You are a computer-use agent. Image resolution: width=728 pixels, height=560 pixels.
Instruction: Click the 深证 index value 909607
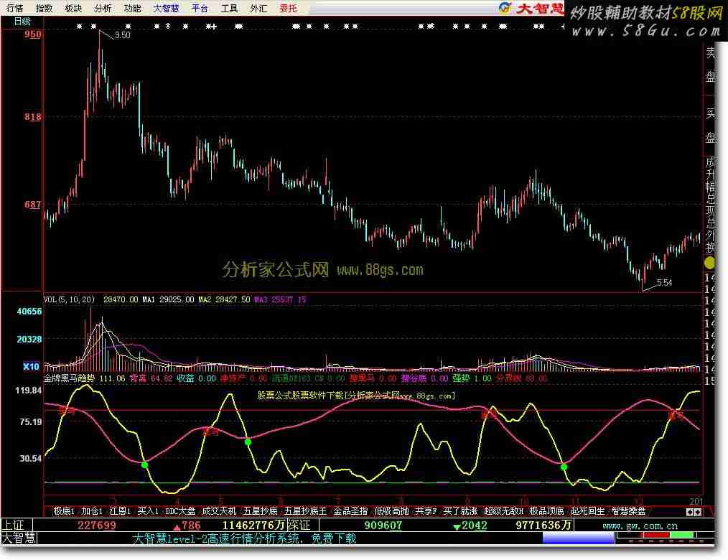pos(383,525)
